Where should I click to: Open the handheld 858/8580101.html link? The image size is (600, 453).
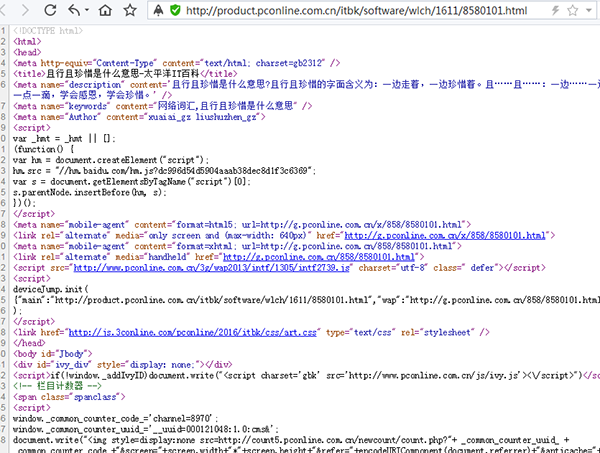click(319, 257)
